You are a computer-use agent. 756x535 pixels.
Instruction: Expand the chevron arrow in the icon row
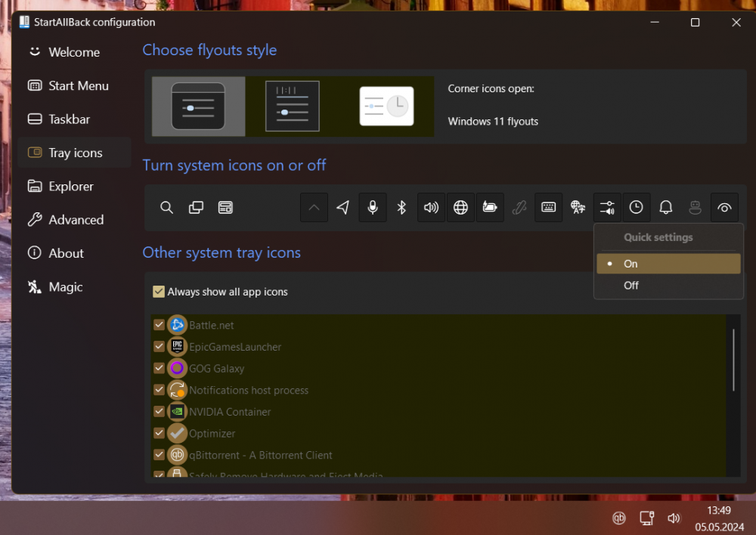pos(314,207)
